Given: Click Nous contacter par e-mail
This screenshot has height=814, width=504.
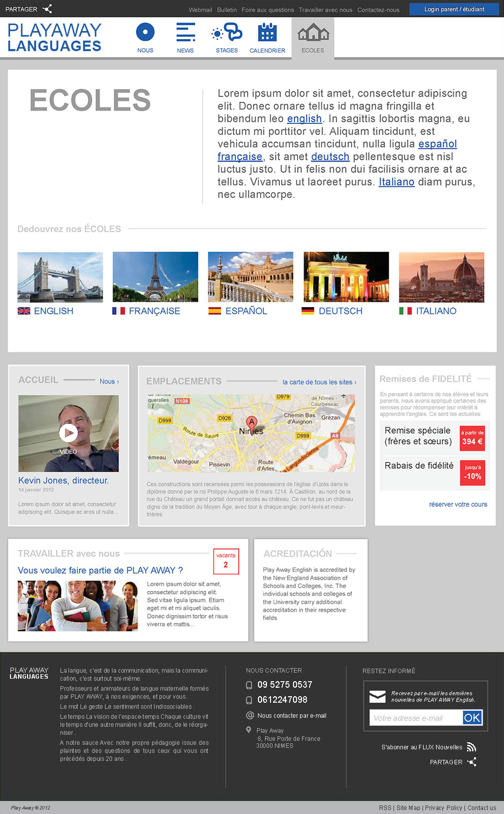Looking at the screenshot, I should pyautogui.click(x=292, y=716).
